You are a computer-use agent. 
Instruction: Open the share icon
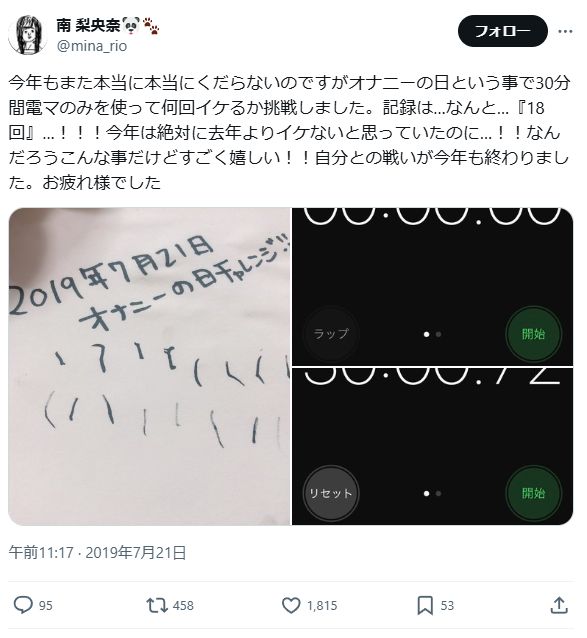[x=559, y=605]
